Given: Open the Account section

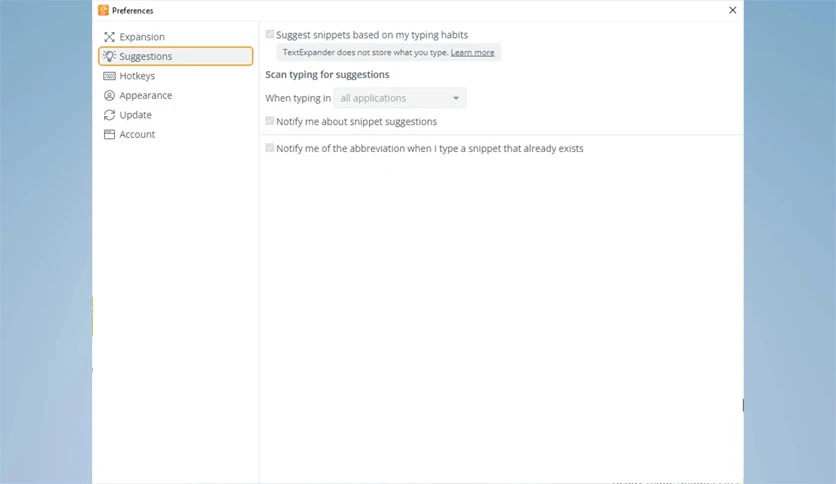Looking at the screenshot, I should point(137,134).
